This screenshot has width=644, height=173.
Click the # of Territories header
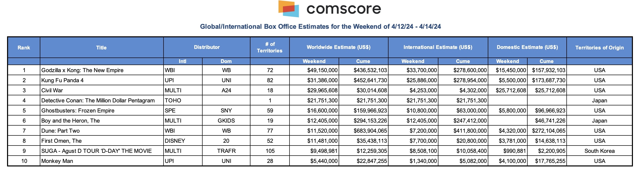[270, 47]
